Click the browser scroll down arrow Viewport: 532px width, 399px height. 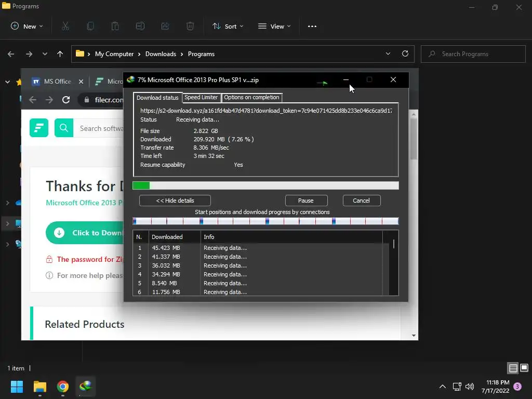point(414,336)
